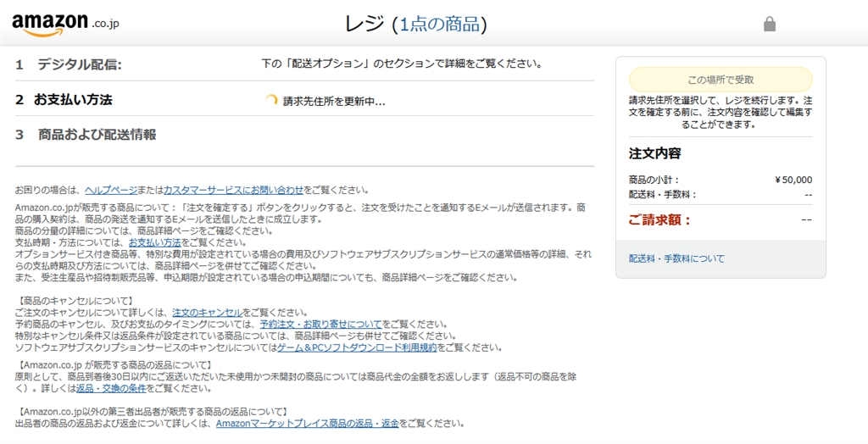Follow the 注文のキャンセル link

point(208,313)
